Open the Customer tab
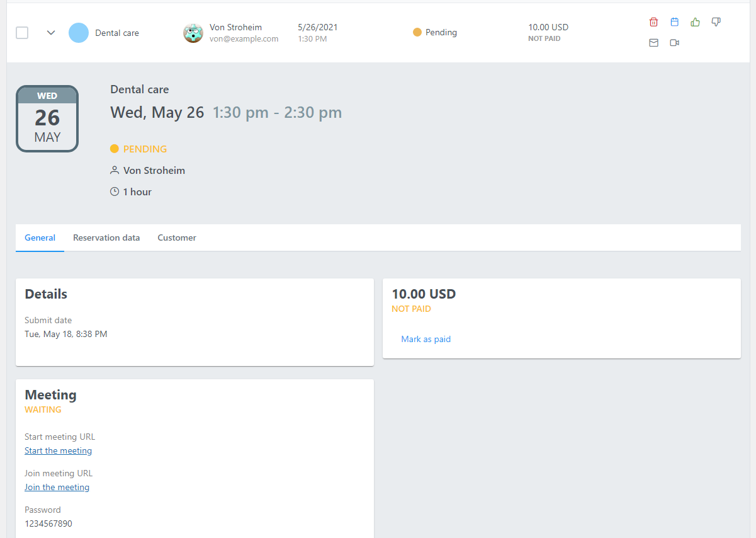Image resolution: width=756 pixels, height=538 pixels. tap(177, 238)
